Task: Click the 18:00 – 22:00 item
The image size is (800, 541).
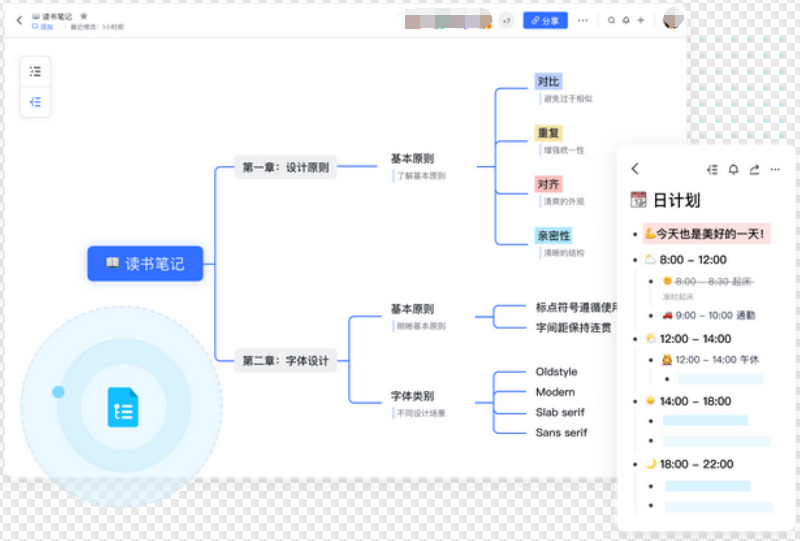Action: click(x=689, y=464)
